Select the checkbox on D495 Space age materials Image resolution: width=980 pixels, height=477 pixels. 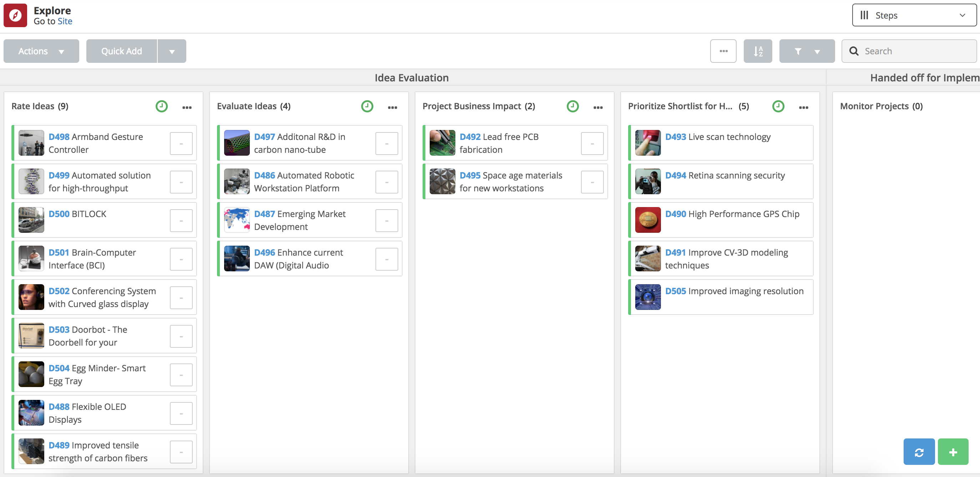tap(592, 182)
